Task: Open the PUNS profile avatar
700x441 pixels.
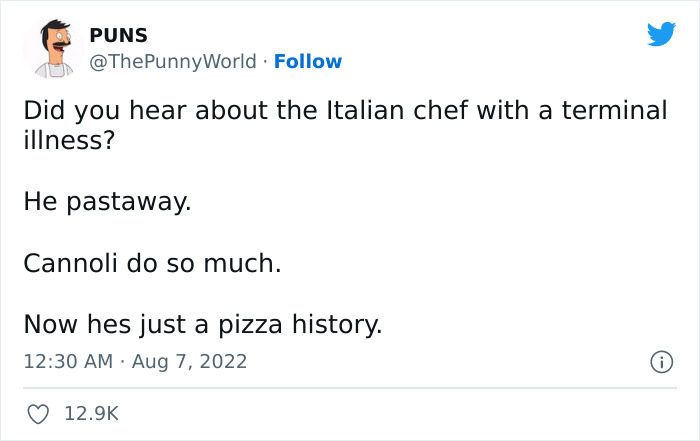Action: [54, 48]
